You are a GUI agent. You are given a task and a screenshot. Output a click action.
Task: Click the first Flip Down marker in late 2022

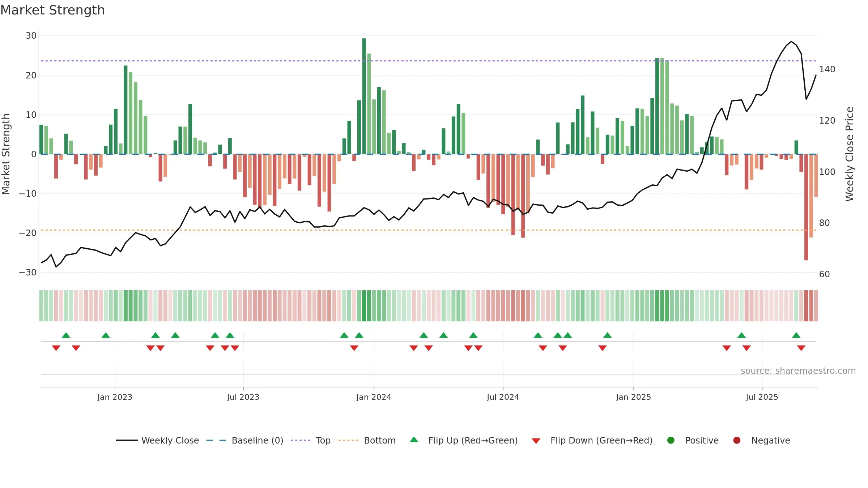56,348
